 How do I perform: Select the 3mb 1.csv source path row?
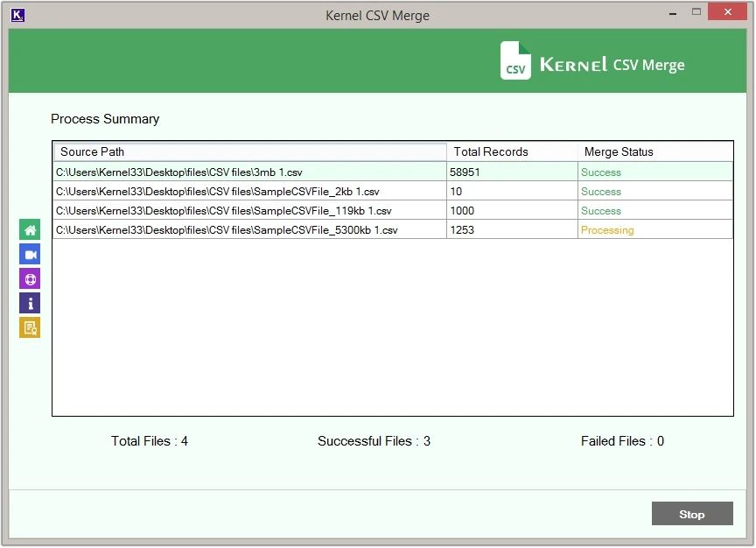[x=249, y=172]
